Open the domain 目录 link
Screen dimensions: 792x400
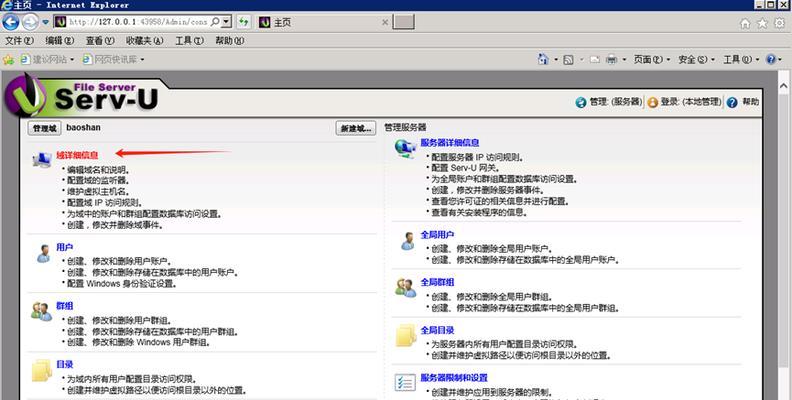(65, 364)
